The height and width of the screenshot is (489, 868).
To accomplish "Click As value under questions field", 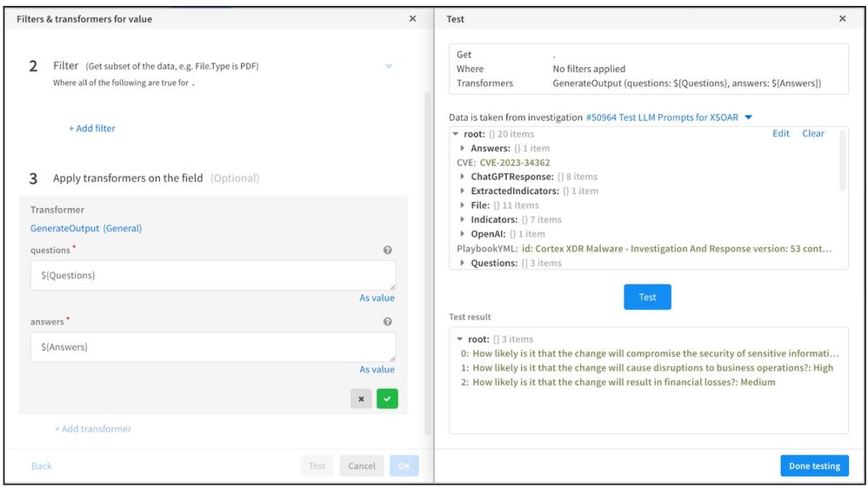I will pyautogui.click(x=377, y=298).
